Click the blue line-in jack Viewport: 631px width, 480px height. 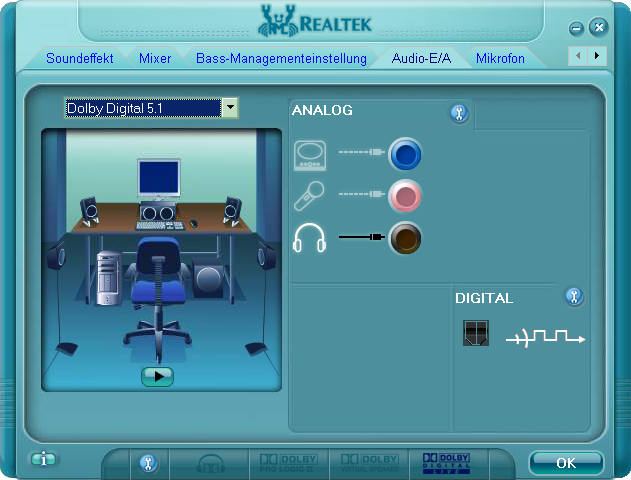point(405,154)
